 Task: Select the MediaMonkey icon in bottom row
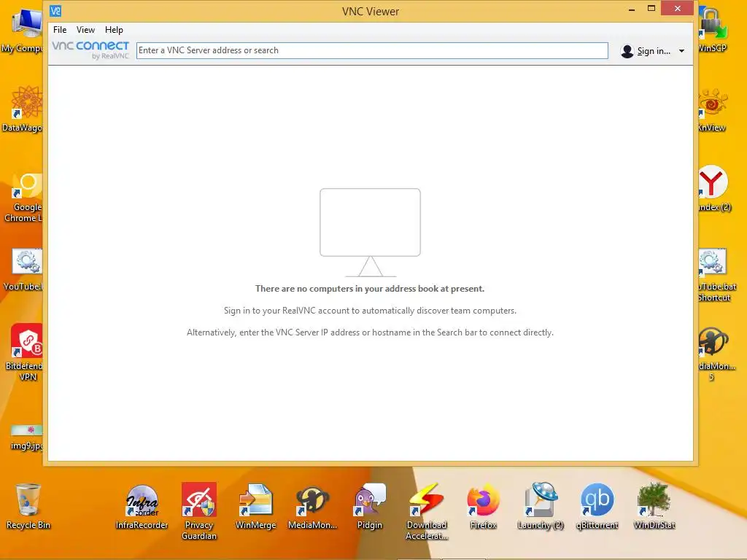point(312,506)
